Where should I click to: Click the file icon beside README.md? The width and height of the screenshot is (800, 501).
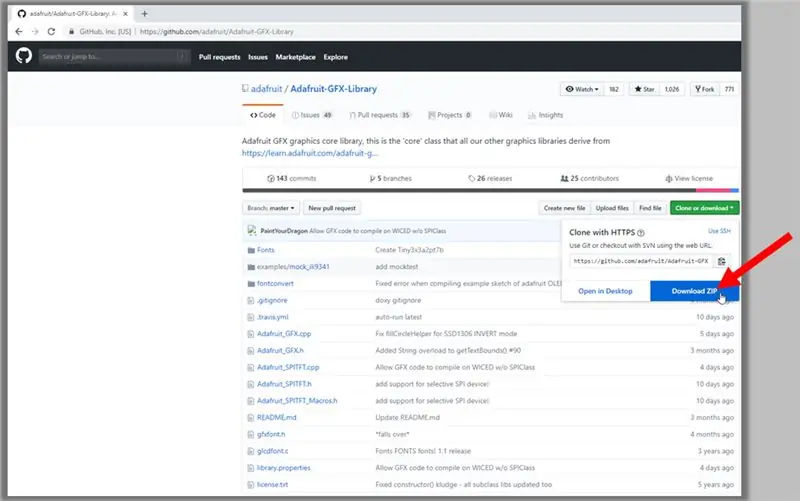251,418
